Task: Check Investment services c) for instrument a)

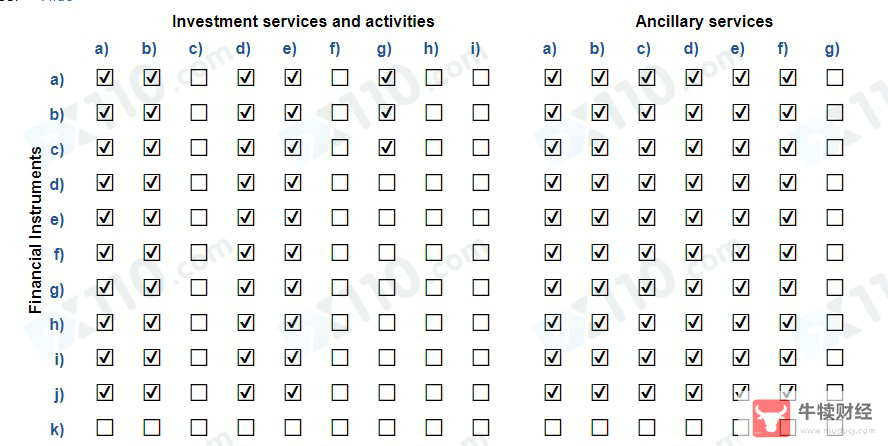Action: click(x=199, y=78)
